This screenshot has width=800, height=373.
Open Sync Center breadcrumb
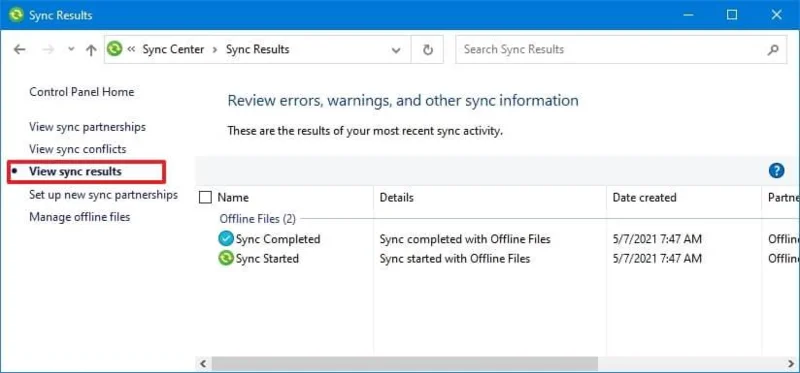point(173,49)
